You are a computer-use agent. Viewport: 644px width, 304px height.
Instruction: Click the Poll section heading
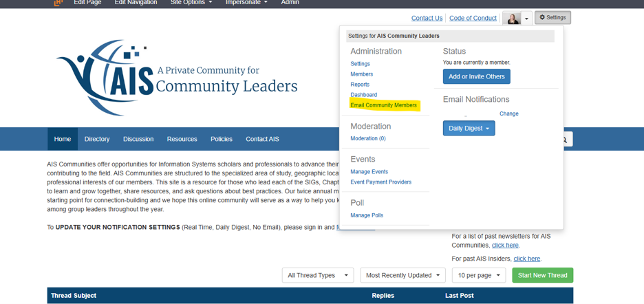point(357,203)
